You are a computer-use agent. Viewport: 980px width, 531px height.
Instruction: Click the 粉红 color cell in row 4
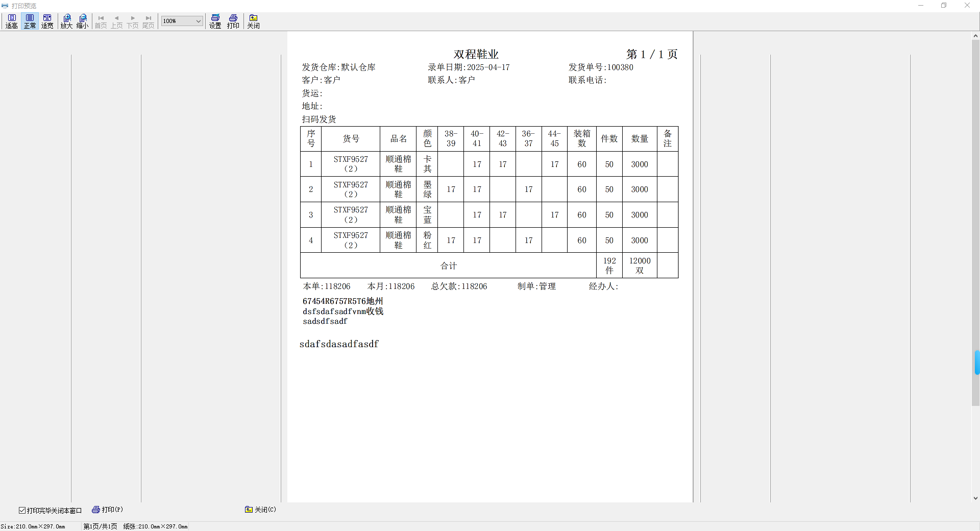427,240
